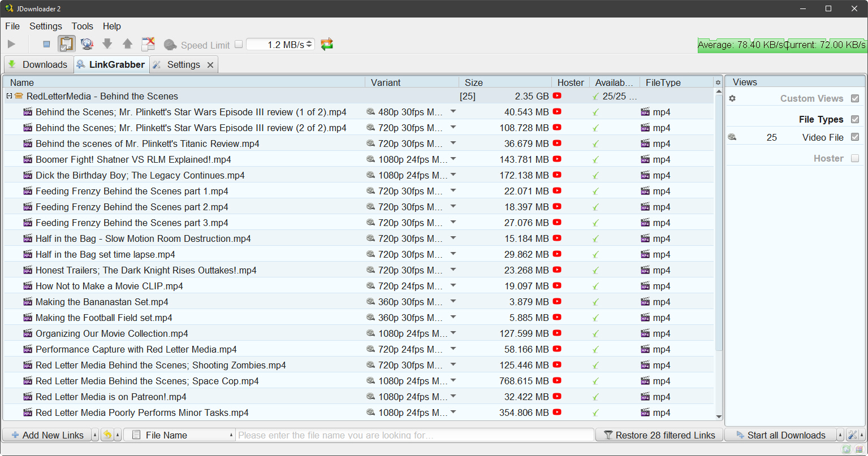This screenshot has height=456, width=868.
Task: Uncheck the Video File filter checkbox
Action: 855,137
